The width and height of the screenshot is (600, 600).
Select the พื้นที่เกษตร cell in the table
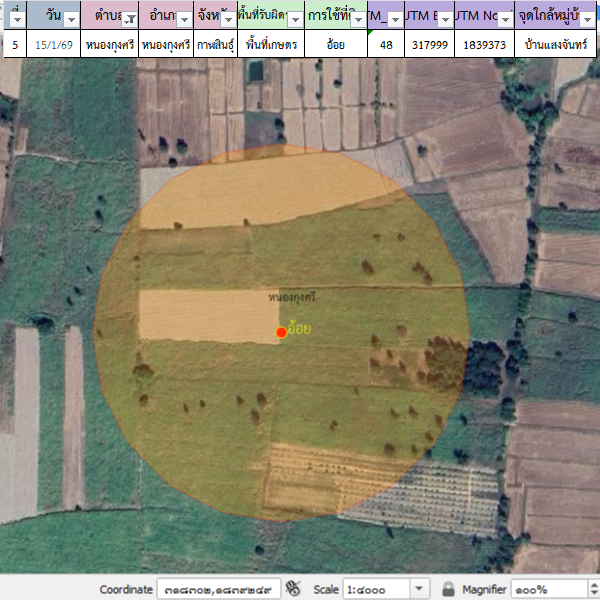tap(271, 44)
